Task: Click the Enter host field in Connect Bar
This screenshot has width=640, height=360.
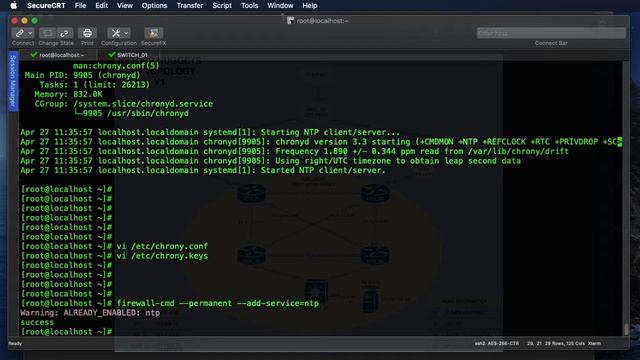Action: coord(551,33)
